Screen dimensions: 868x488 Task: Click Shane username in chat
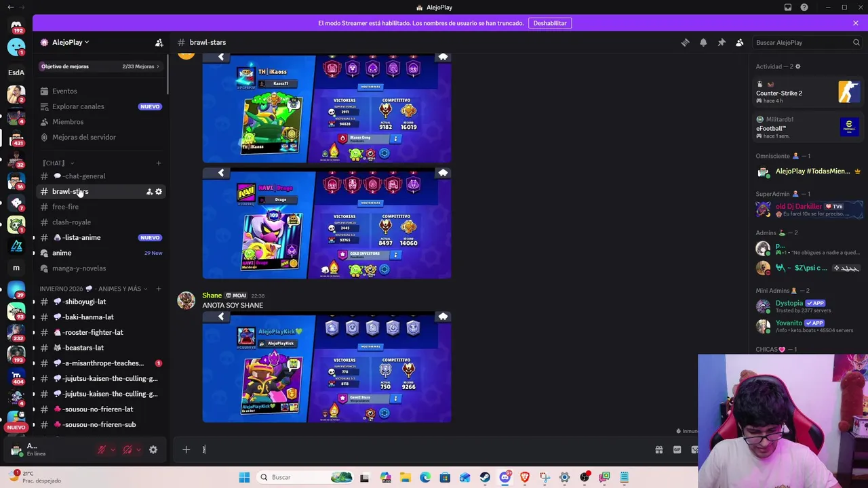pos(212,296)
